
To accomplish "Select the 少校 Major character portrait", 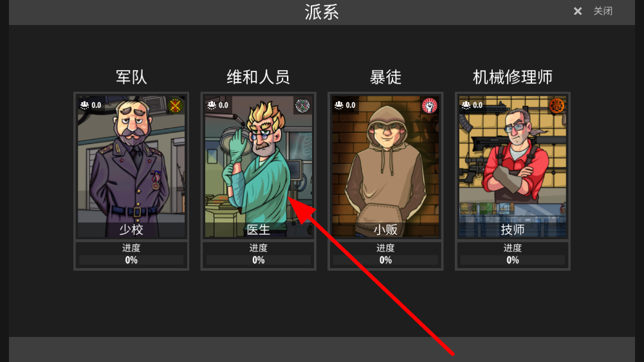I will (x=131, y=167).
